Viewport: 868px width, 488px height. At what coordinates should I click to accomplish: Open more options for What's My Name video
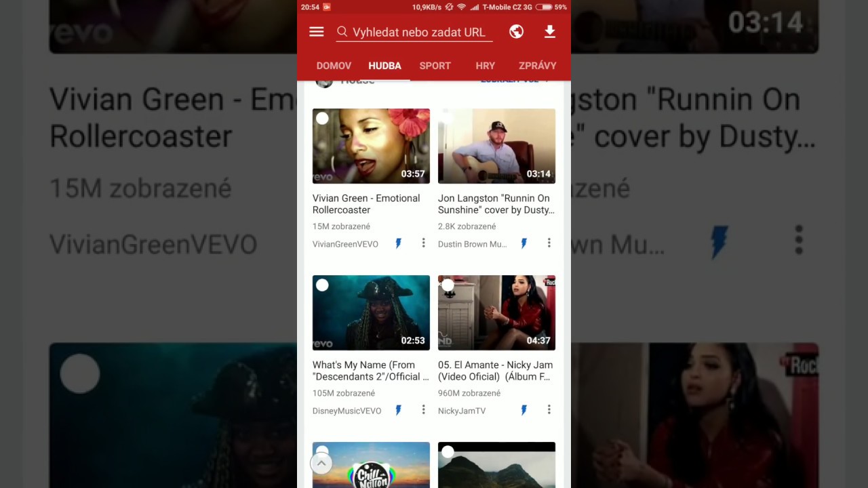point(423,409)
